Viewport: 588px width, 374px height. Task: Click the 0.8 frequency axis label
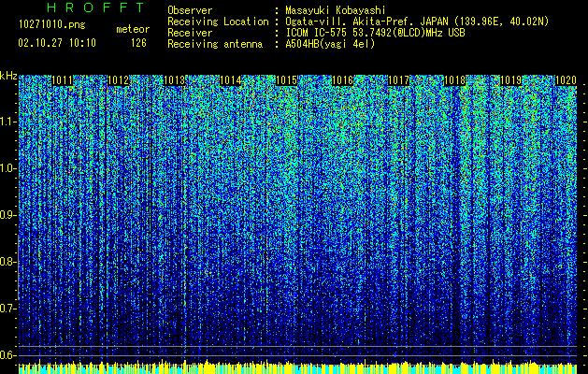(x=8, y=262)
